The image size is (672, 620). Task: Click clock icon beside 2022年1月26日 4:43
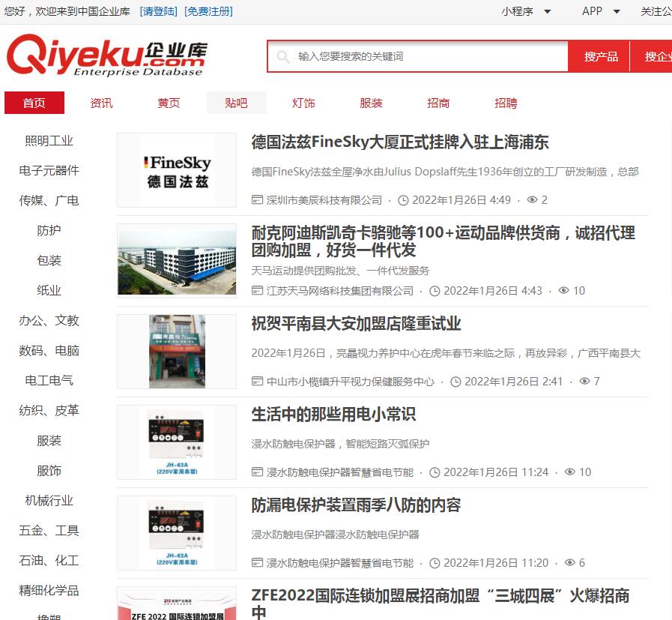tap(435, 291)
